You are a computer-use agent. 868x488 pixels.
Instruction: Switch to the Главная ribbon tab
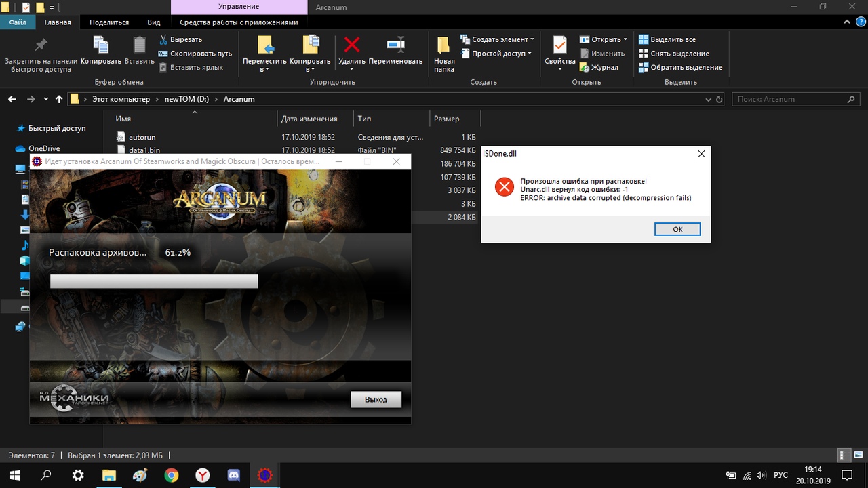[x=58, y=22]
